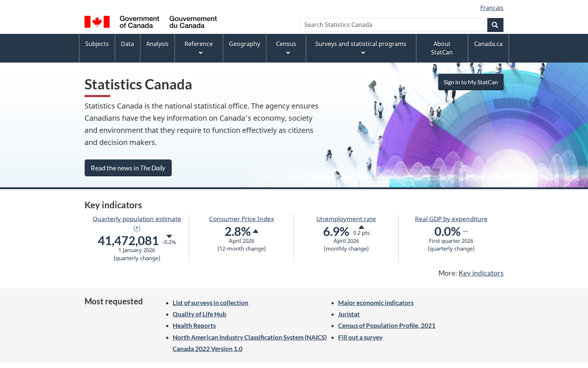Screen dimensions: 588x368
Task: Open Major economic indicators link
Action: 376,303
